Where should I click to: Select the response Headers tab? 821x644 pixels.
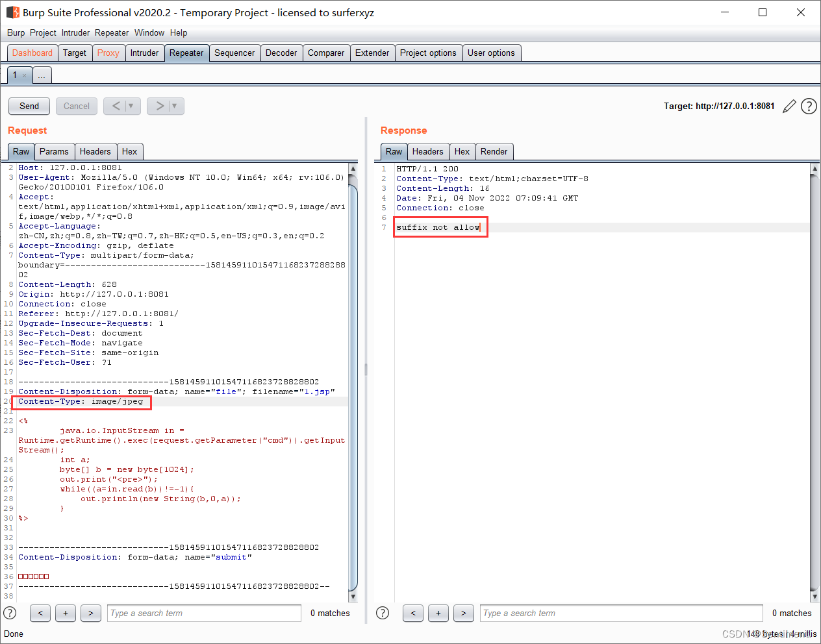click(428, 151)
